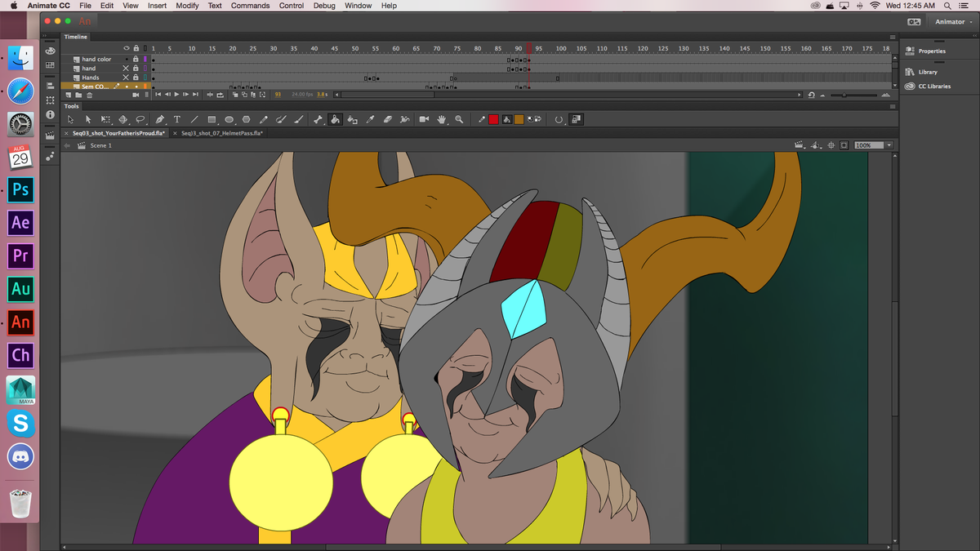Click the Scene 1 breadcrumb
980x551 pixels.
click(x=100, y=145)
